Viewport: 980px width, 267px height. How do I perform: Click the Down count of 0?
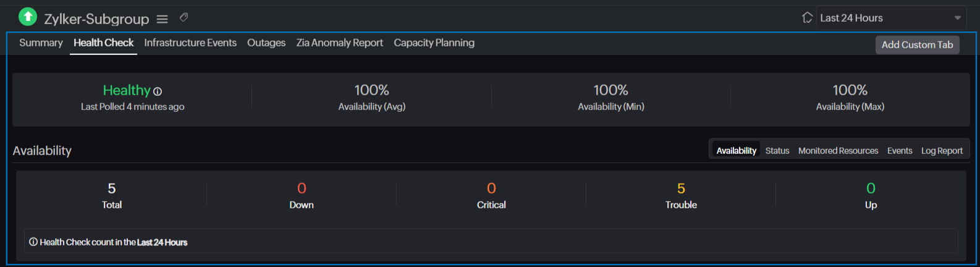[x=302, y=189]
